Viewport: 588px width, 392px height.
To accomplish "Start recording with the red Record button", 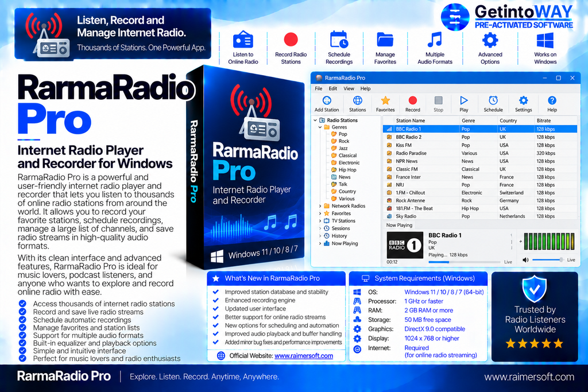I will [x=412, y=100].
